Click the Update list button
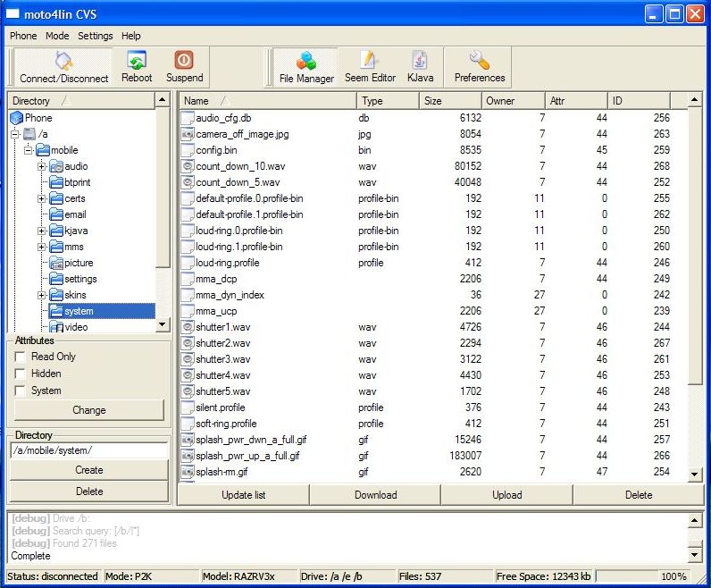 244,495
